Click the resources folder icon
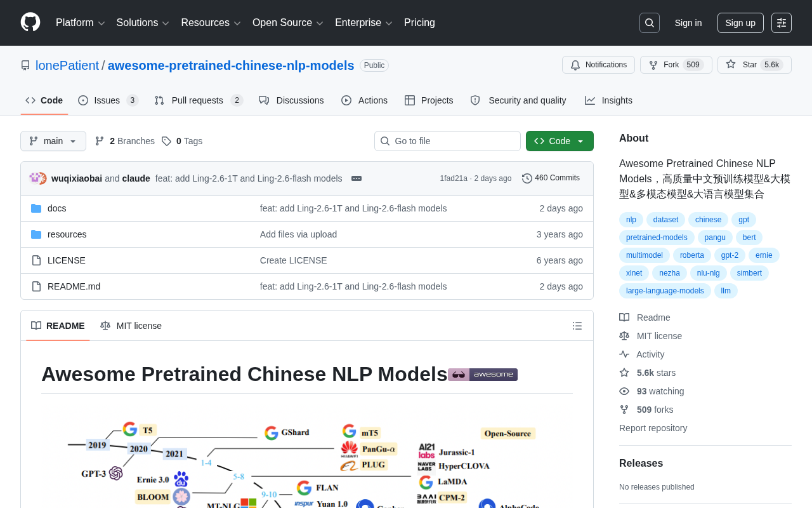812x508 pixels. 36,234
